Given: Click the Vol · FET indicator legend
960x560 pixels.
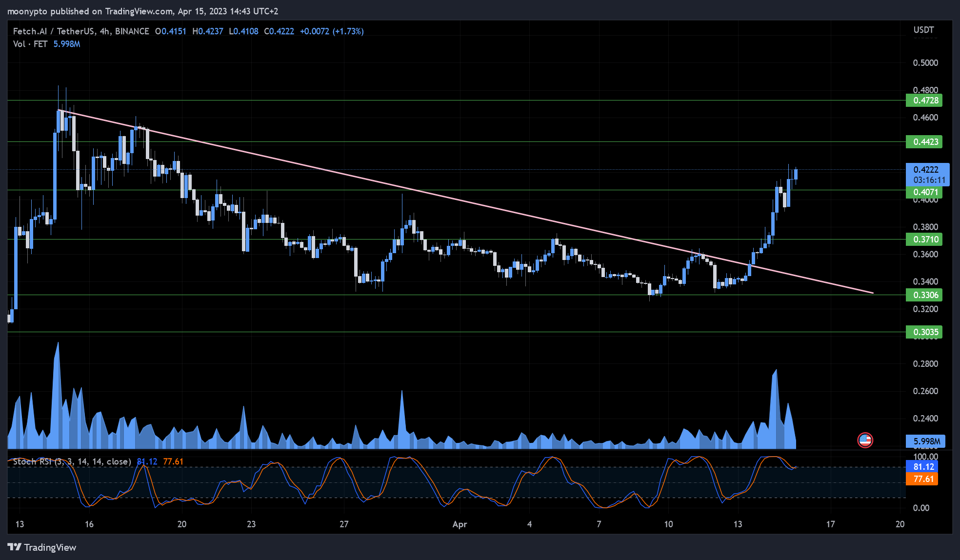Looking at the screenshot, I should click(x=30, y=44).
